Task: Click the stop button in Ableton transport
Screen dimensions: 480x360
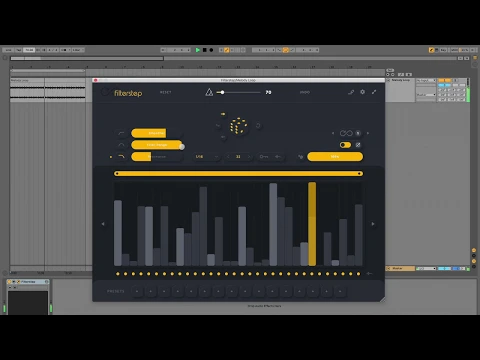Action: point(205,50)
